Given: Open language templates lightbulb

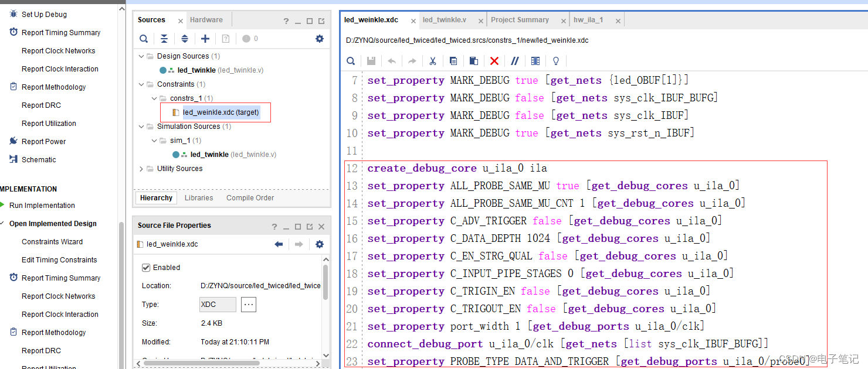Looking at the screenshot, I should pos(556,61).
